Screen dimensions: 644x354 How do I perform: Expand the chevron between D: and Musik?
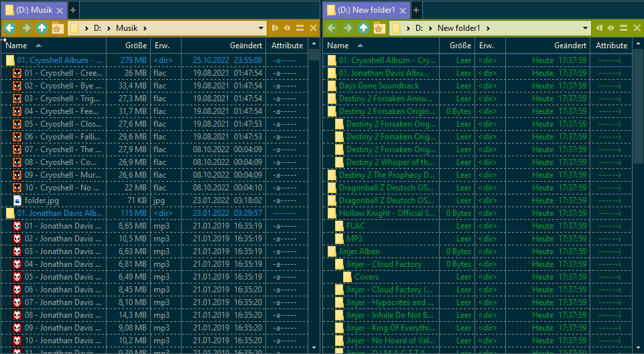pos(109,28)
